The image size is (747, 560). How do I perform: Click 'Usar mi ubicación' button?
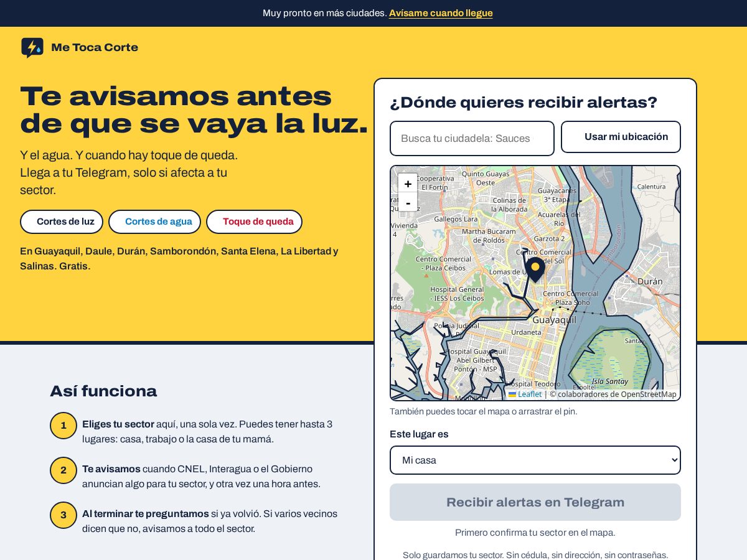(x=621, y=137)
